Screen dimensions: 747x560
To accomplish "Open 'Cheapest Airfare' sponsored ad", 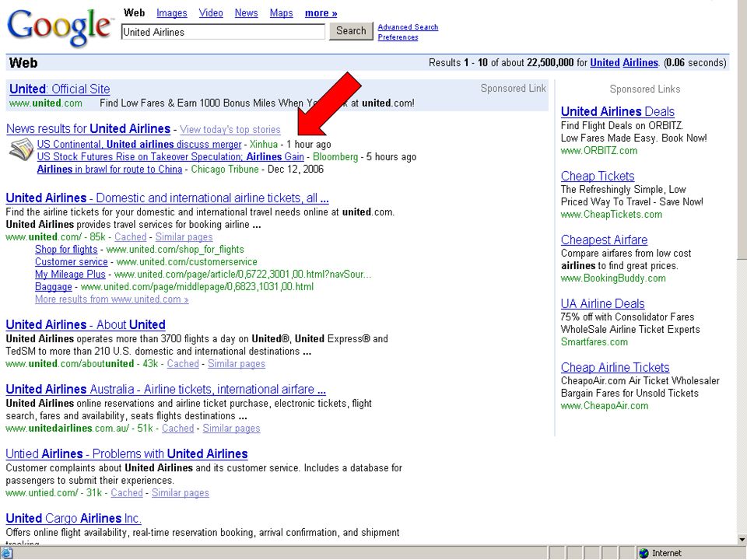I will 604,240.
